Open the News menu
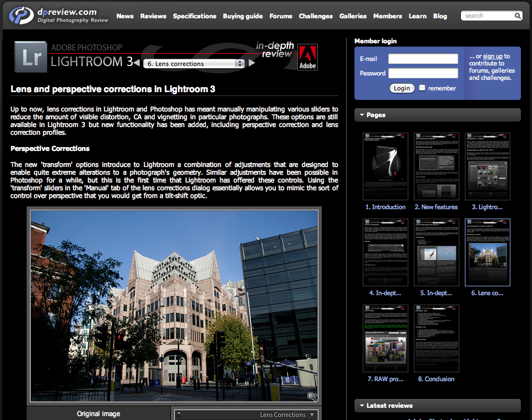This screenshot has height=420, width=532. [x=125, y=16]
